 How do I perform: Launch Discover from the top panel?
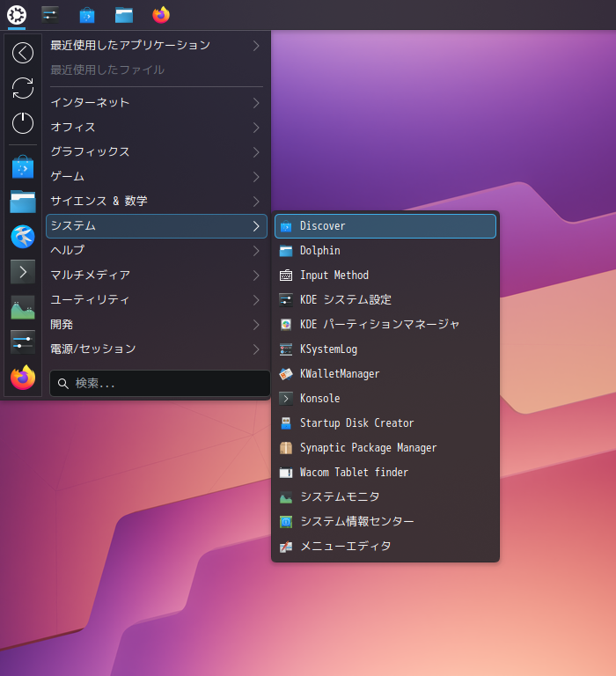coord(87,15)
